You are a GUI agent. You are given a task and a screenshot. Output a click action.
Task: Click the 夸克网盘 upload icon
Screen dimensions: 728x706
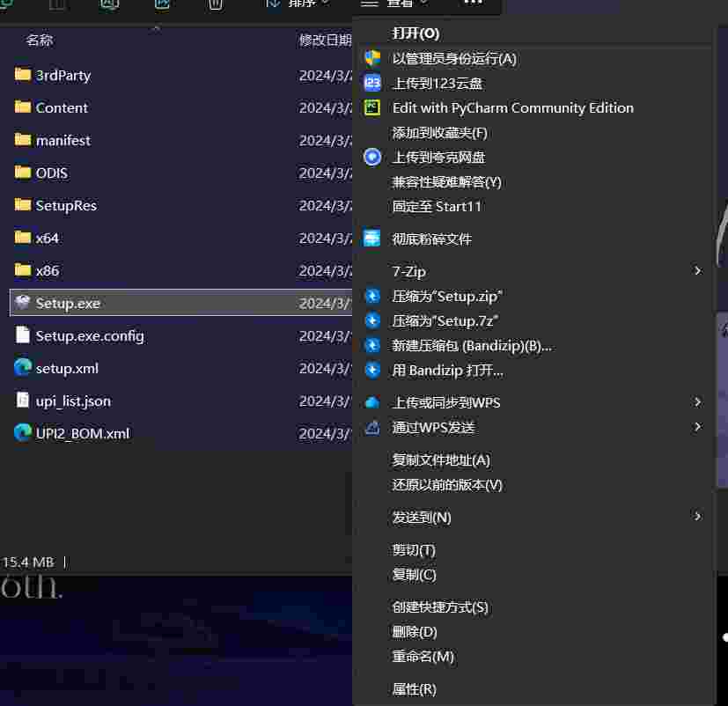372,157
